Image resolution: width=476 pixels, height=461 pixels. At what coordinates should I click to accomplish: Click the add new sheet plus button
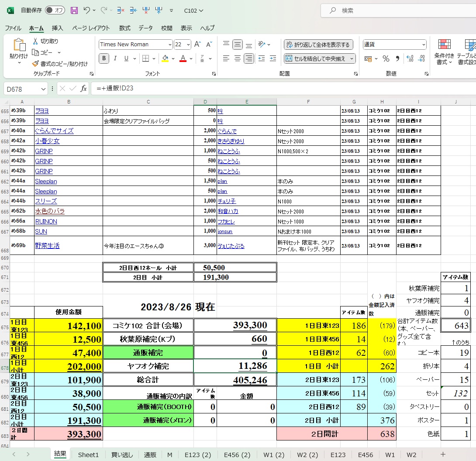[443, 454]
